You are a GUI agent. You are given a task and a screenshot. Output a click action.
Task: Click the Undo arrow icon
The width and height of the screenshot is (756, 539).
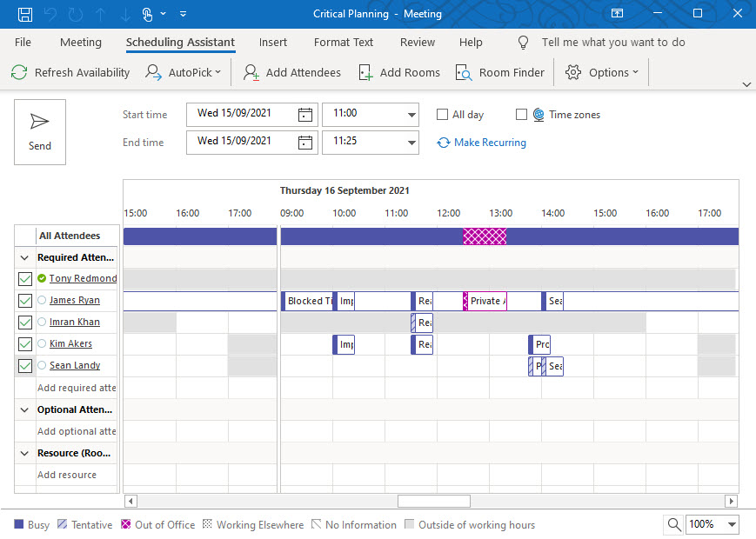click(50, 14)
